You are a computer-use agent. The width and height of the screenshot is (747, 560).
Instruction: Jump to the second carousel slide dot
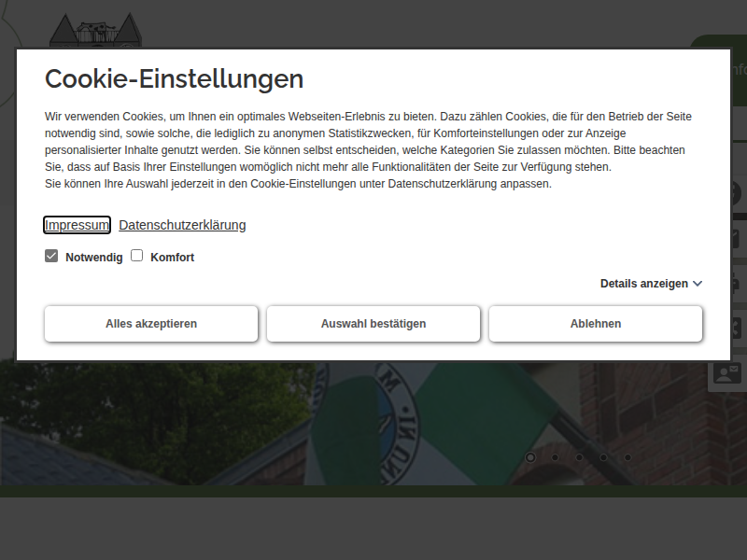[555, 457]
